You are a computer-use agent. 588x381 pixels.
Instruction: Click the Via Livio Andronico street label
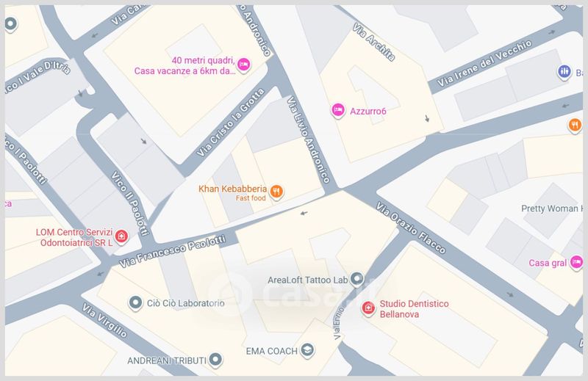(308, 139)
